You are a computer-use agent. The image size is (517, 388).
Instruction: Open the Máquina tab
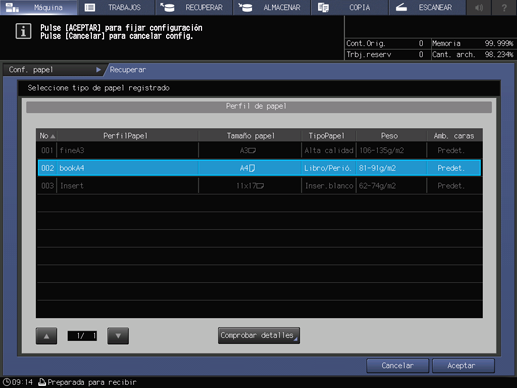pos(39,7)
